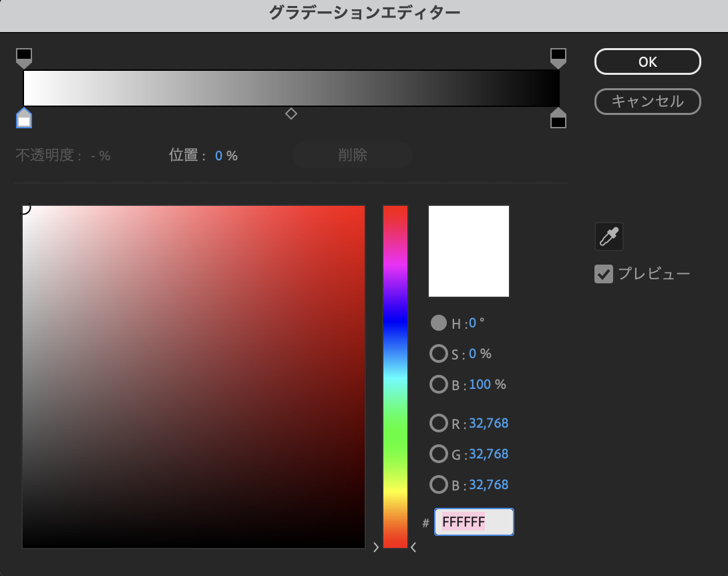
Task: Select the left white color stop
Action: (x=25, y=118)
